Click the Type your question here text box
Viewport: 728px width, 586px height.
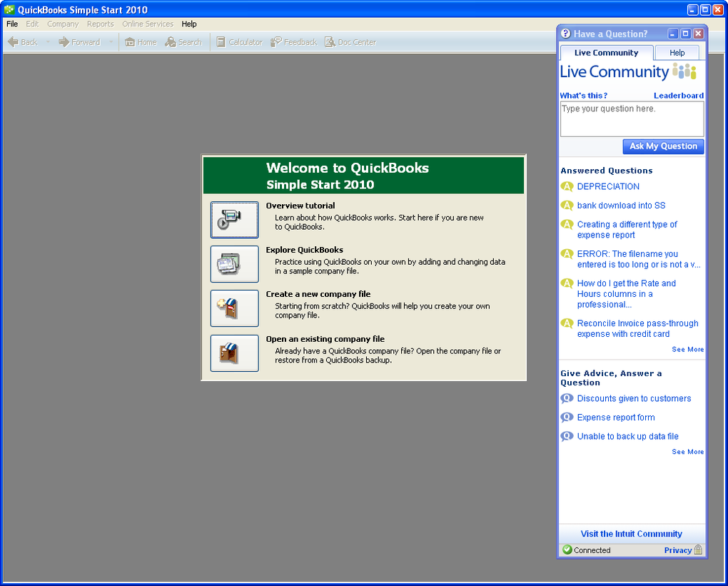[632, 119]
